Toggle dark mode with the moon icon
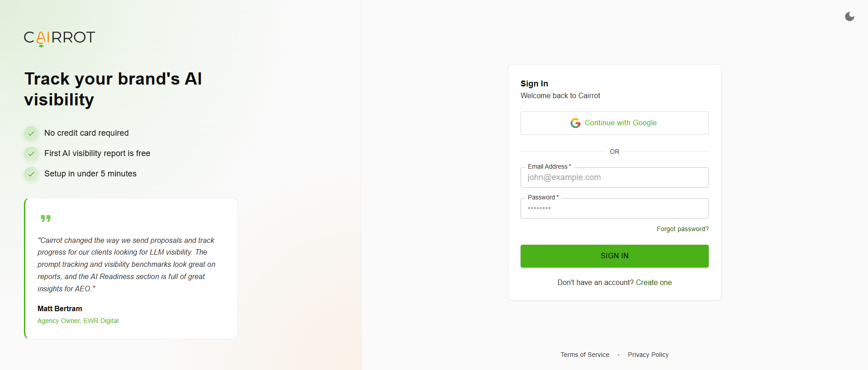This screenshot has height=370, width=868. tap(849, 16)
